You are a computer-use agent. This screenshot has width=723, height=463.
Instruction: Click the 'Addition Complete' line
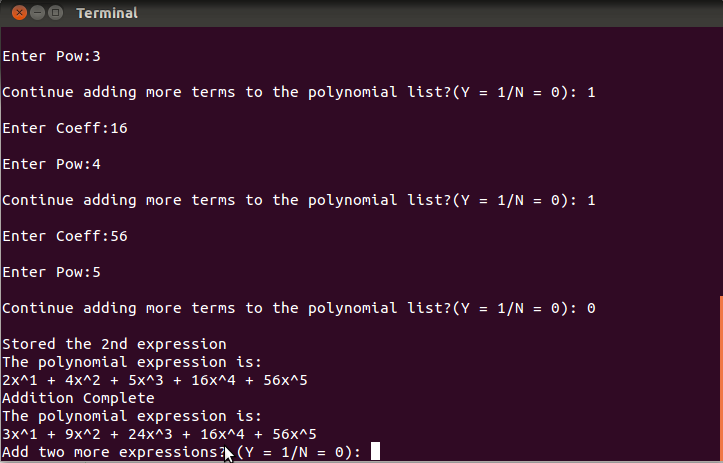pos(78,398)
